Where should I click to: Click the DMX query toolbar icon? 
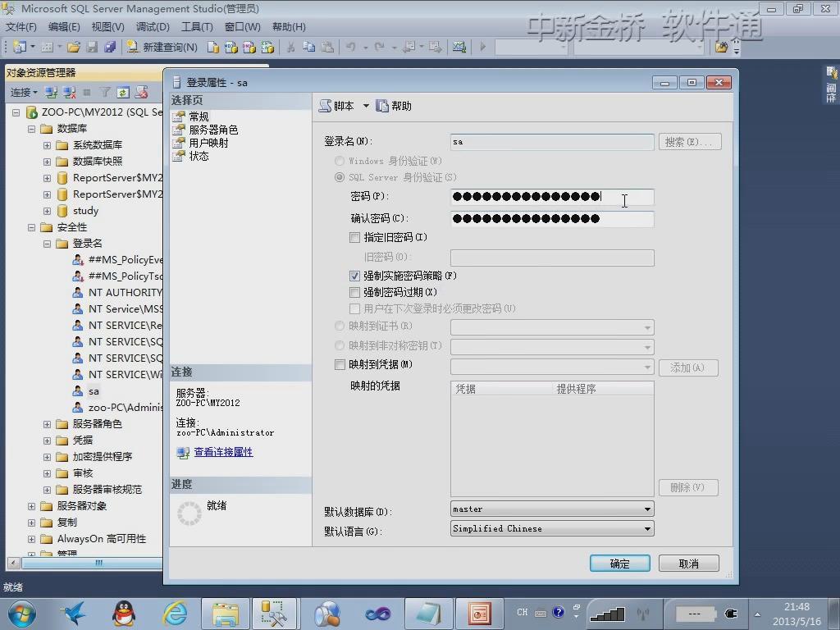[x=249, y=47]
